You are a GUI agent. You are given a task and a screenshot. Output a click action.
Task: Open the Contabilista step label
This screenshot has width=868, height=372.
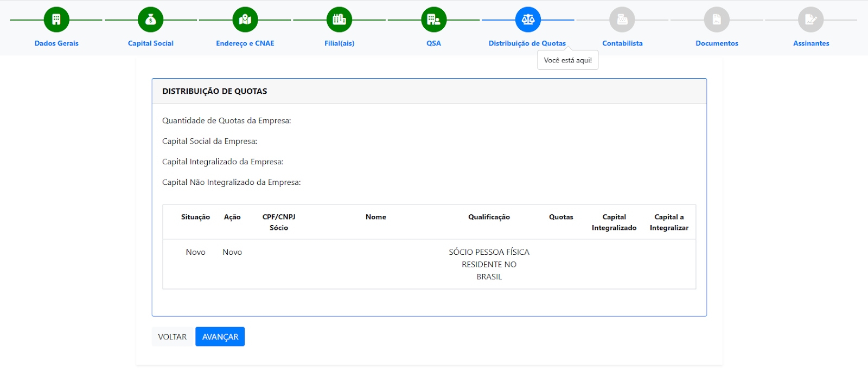(x=622, y=43)
